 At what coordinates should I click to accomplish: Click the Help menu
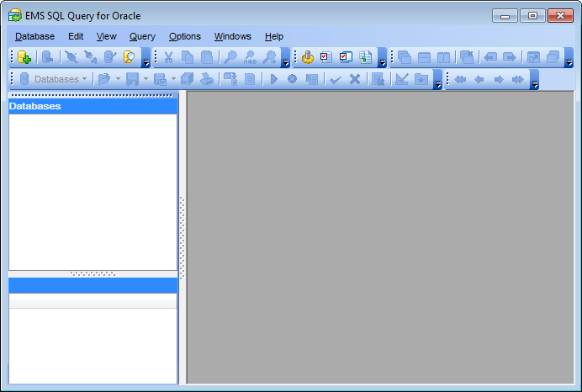(273, 36)
